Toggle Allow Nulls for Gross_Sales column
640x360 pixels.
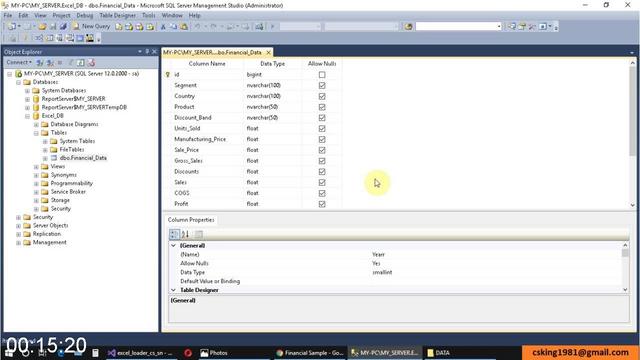tap(322, 161)
